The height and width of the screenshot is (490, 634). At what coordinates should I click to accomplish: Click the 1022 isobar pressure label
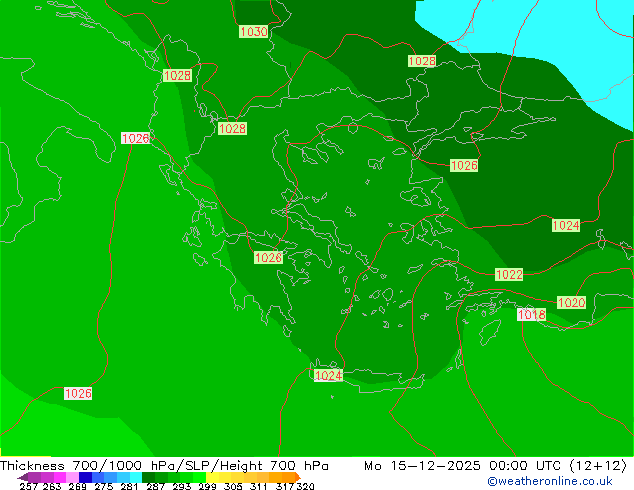click(x=509, y=275)
